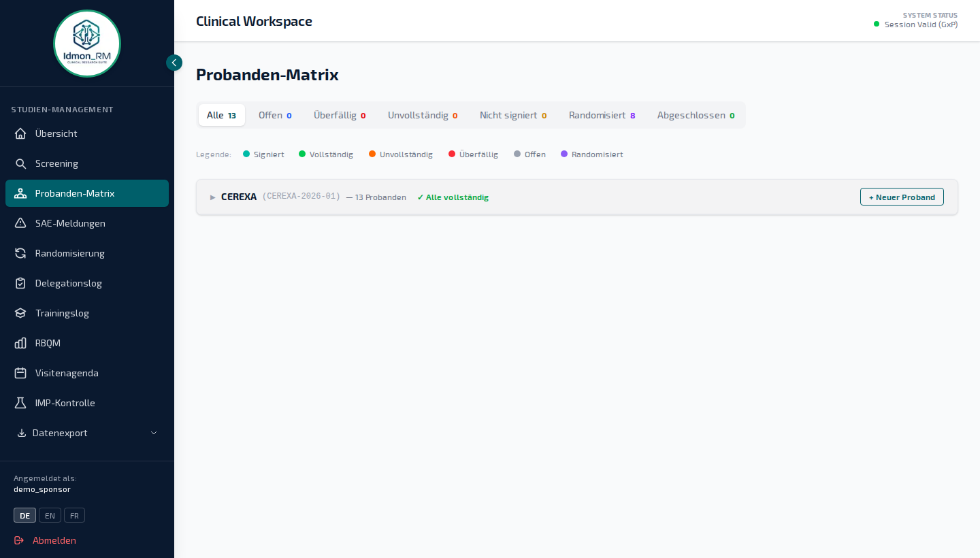The width and height of the screenshot is (980, 558).
Task: Click the STUDIEN-MANAGEMENT section label
Action: [62, 110]
